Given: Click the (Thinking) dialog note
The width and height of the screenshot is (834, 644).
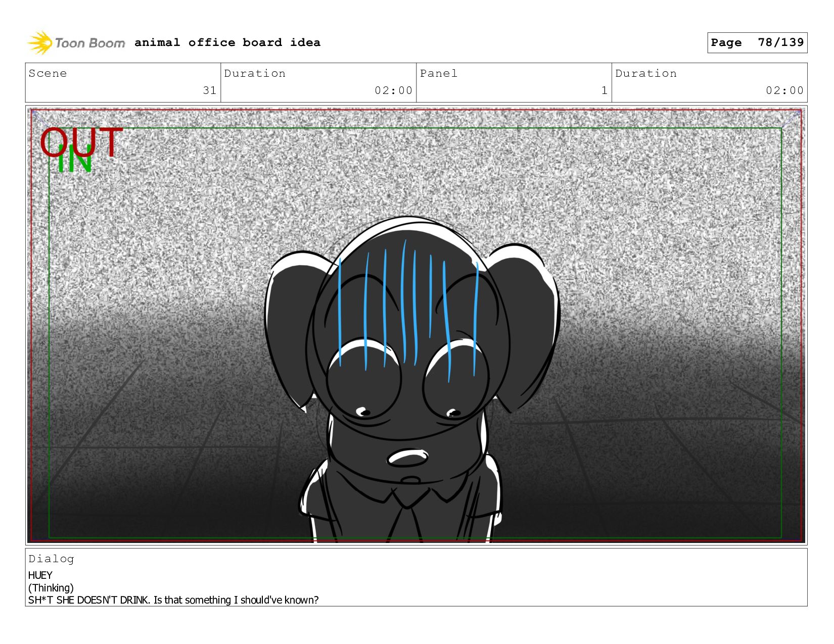Looking at the screenshot, I should [x=51, y=588].
